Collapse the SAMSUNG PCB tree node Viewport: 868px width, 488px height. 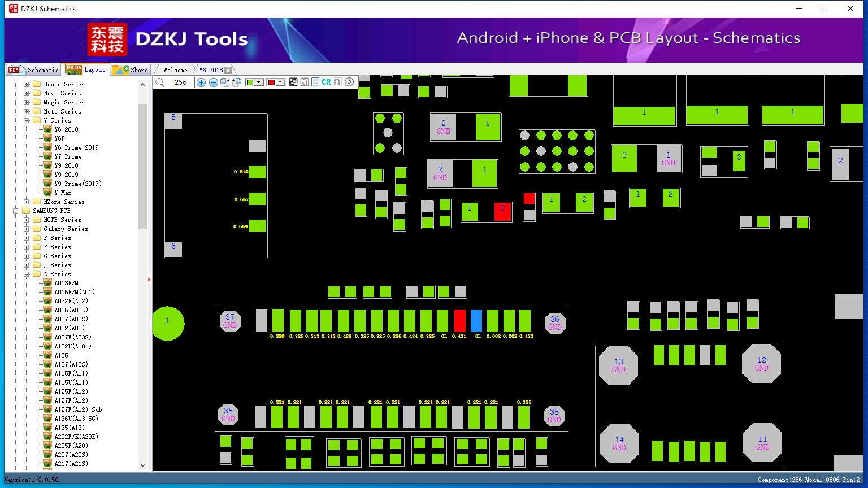tap(15, 211)
